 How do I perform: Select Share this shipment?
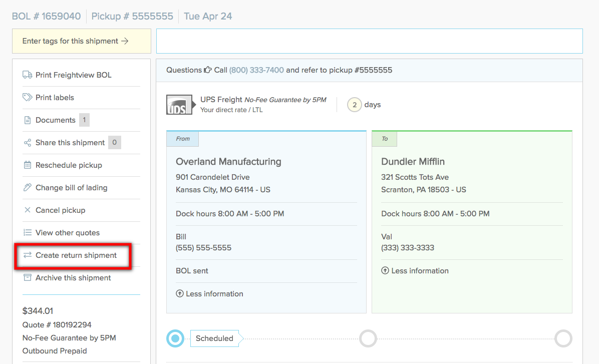pyautogui.click(x=70, y=143)
